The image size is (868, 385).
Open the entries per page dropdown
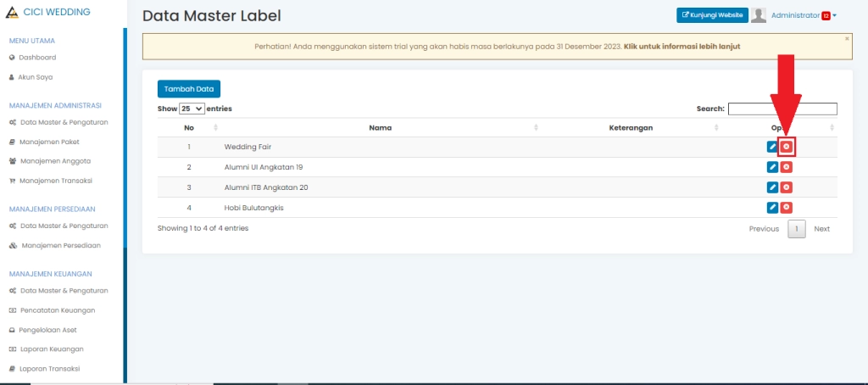pos(192,109)
